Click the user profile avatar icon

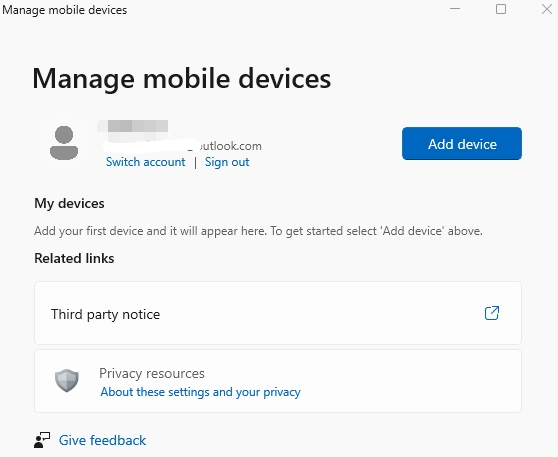coord(64,143)
